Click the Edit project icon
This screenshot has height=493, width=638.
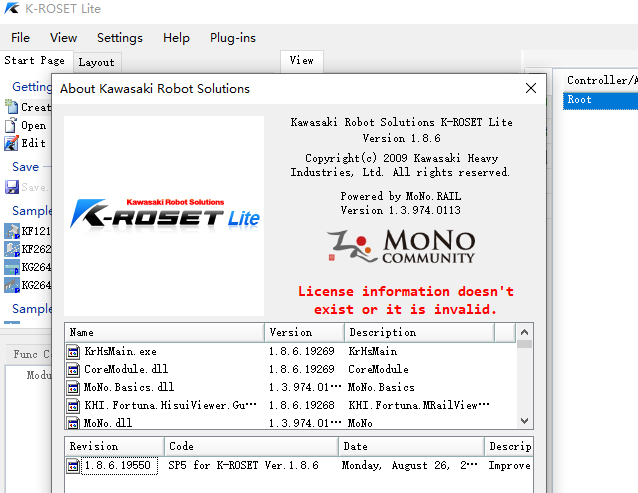[11, 143]
